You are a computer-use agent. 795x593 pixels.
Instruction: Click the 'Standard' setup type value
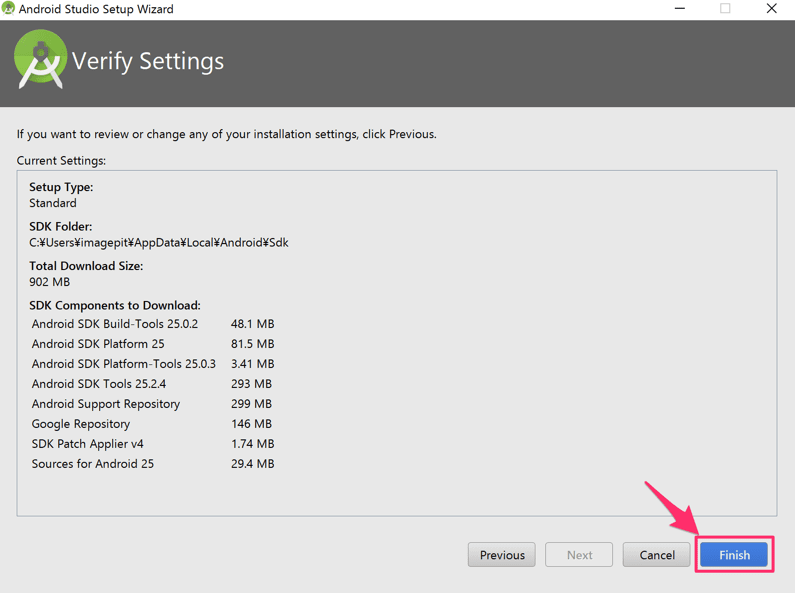pyautogui.click(x=53, y=203)
